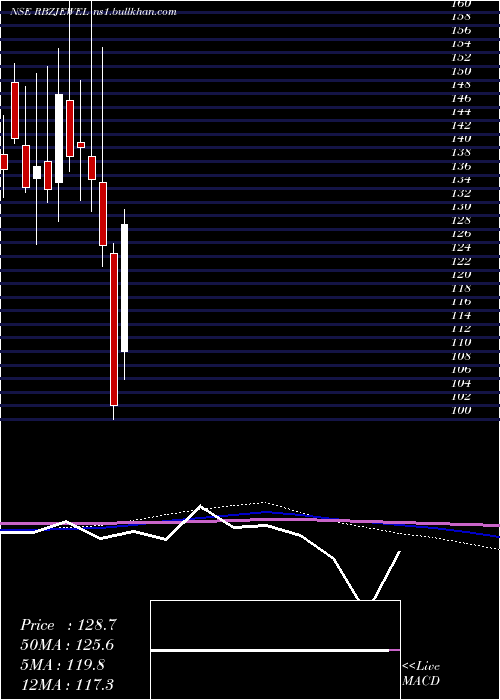
Task: Click the MACD histogram box
Action: click(x=275, y=650)
